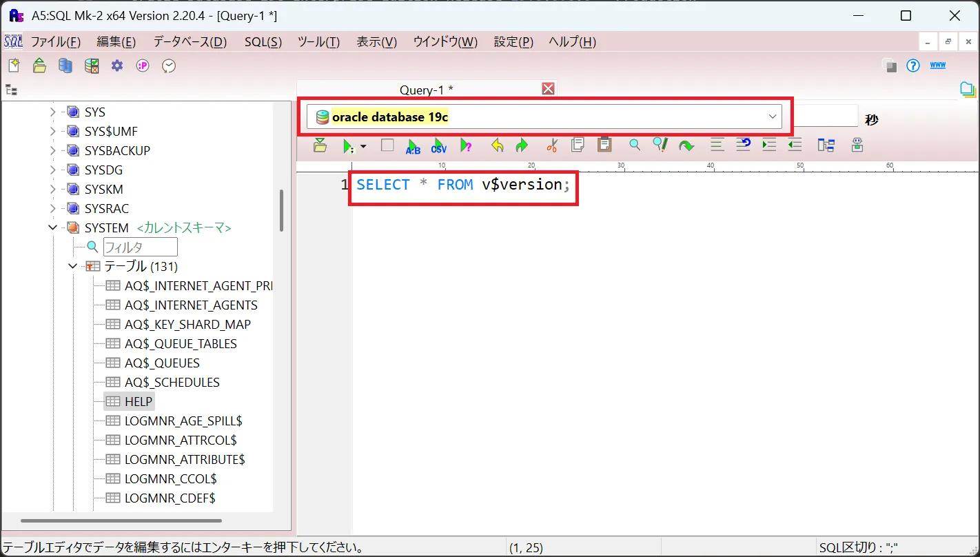
Task: Click the help question mark icon
Action: [913, 65]
